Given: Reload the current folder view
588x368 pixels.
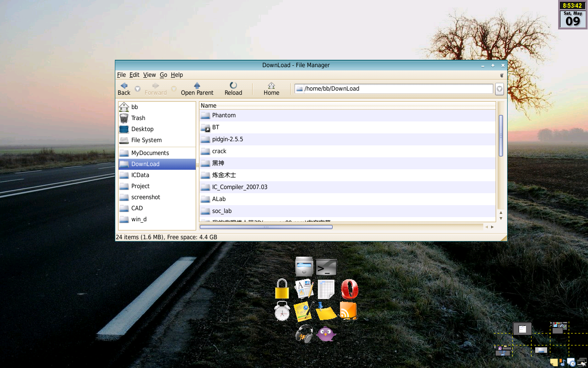Looking at the screenshot, I should tap(233, 89).
